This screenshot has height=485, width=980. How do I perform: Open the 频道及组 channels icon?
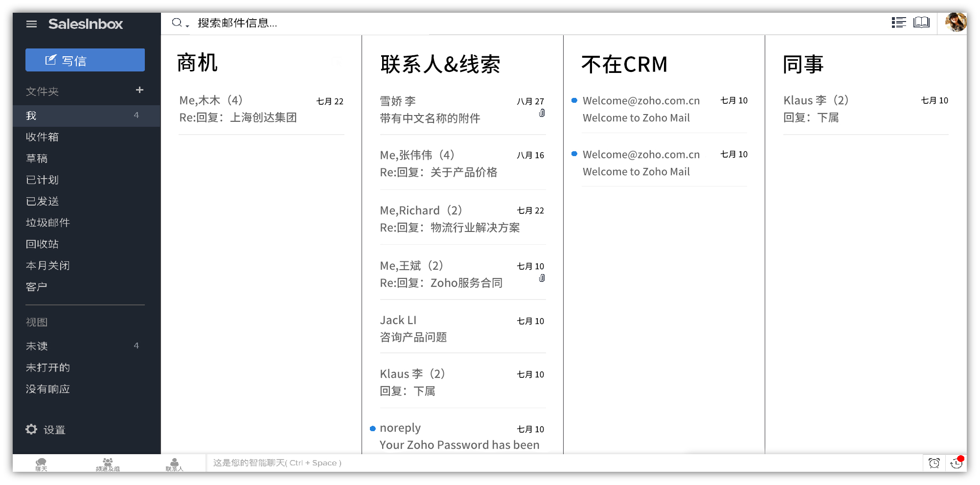[x=108, y=464]
